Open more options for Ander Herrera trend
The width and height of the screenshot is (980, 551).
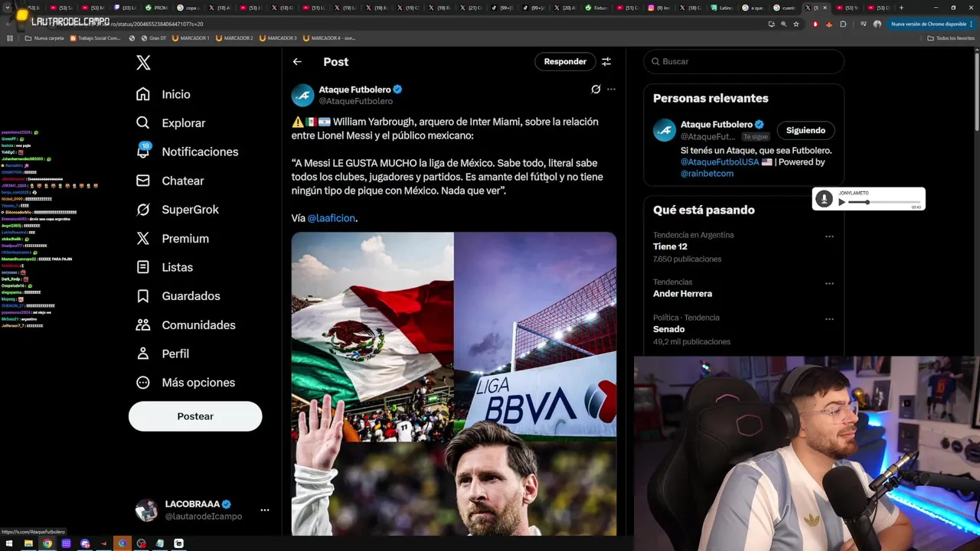pyautogui.click(x=829, y=283)
